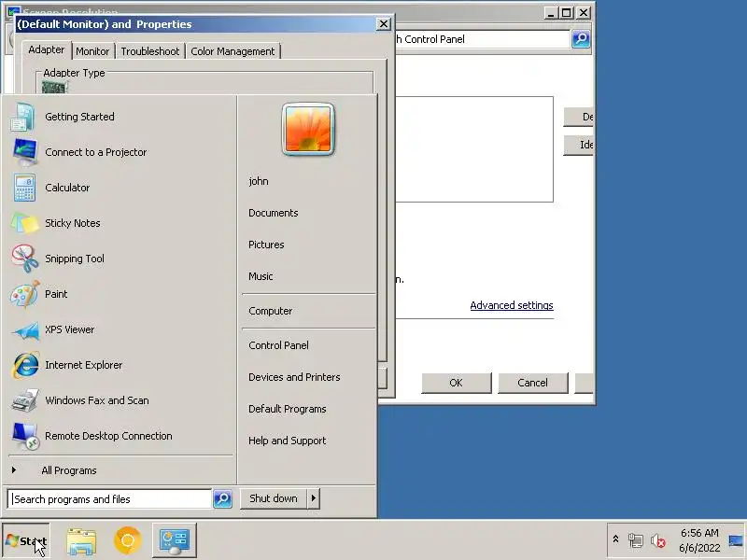Open the Calculator icon

pyautogui.click(x=24, y=188)
